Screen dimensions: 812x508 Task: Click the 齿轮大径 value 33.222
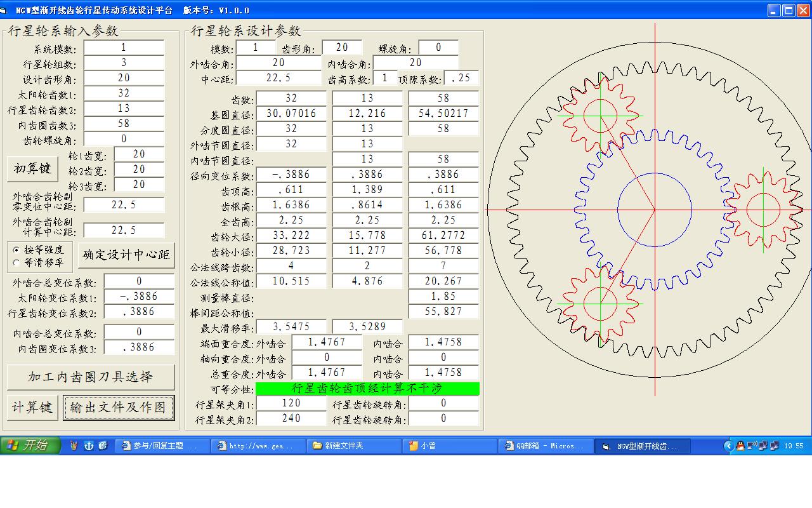coord(291,235)
